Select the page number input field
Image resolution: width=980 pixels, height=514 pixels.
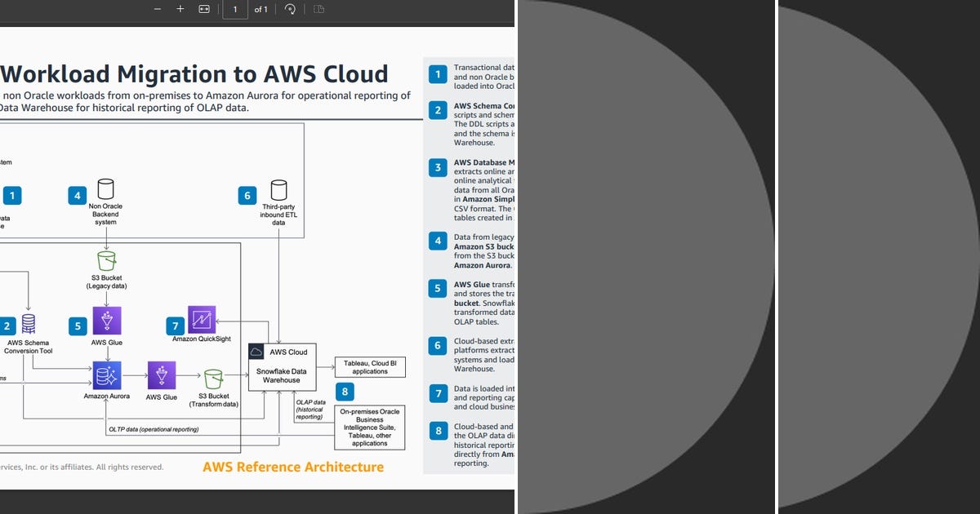click(234, 9)
